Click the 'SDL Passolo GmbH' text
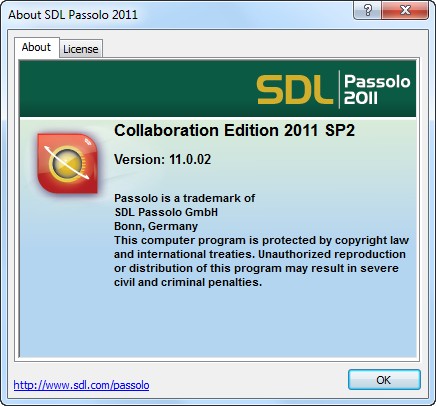The width and height of the screenshot is (436, 406). click(166, 212)
